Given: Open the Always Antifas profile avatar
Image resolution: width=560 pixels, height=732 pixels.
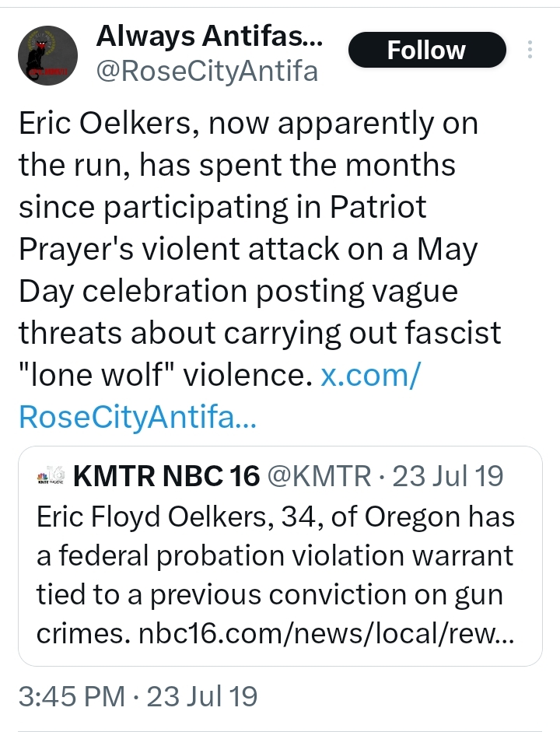Looking at the screenshot, I should [x=47, y=54].
